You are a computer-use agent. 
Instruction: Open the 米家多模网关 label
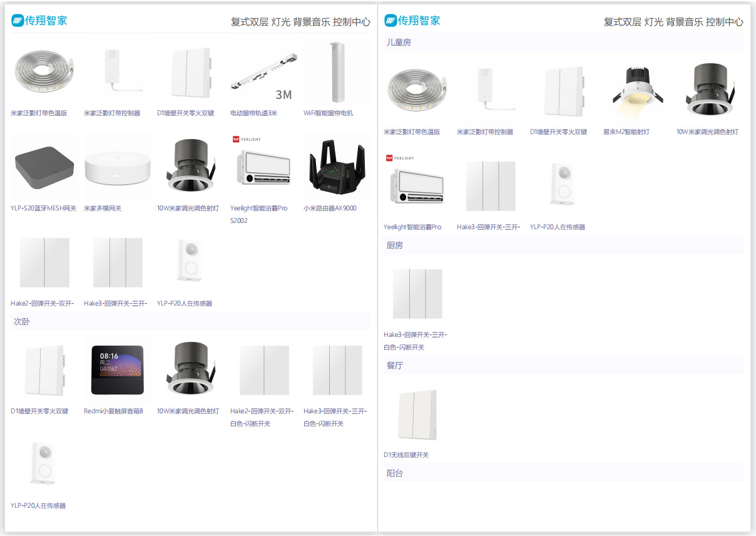pyautogui.click(x=103, y=209)
